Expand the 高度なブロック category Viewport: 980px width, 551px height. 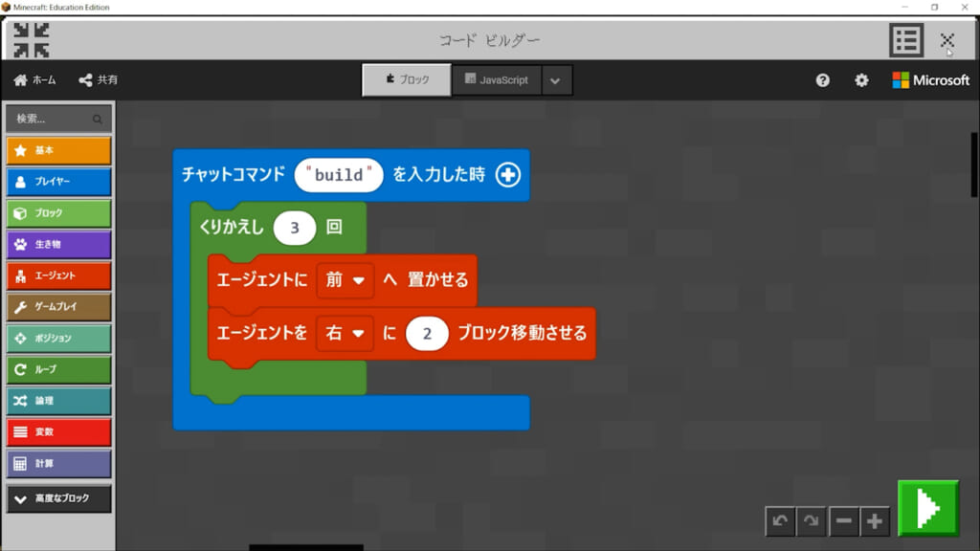pyautogui.click(x=58, y=498)
